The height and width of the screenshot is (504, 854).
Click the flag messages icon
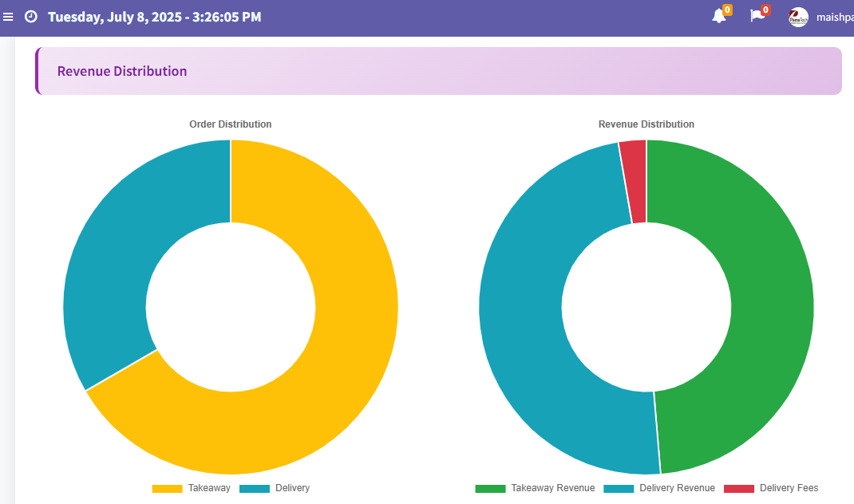tap(757, 16)
